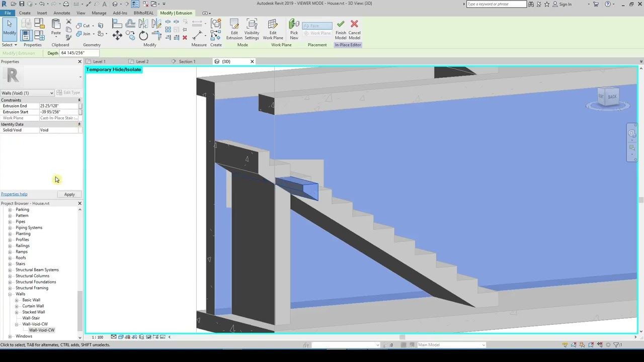This screenshot has height=362, width=644.
Task: Expand the Curtain Wall node
Action: 17,306
